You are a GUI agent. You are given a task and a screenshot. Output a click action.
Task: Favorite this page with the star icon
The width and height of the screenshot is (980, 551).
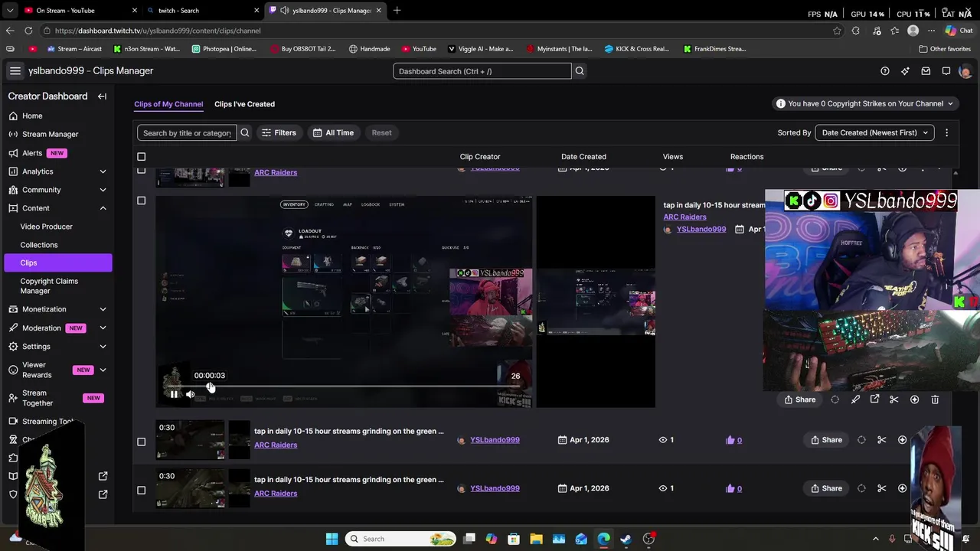837,31
